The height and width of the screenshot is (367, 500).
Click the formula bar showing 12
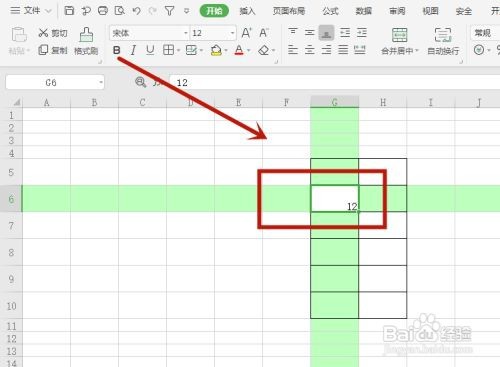(335, 83)
